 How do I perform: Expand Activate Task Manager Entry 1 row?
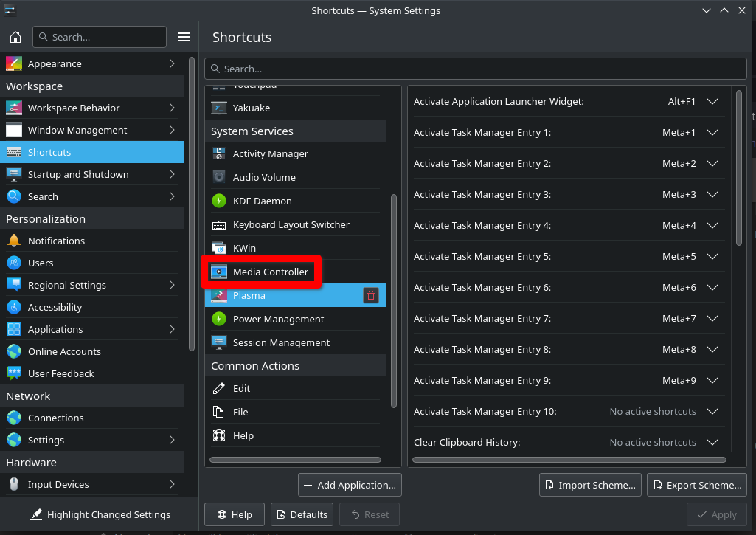(712, 132)
